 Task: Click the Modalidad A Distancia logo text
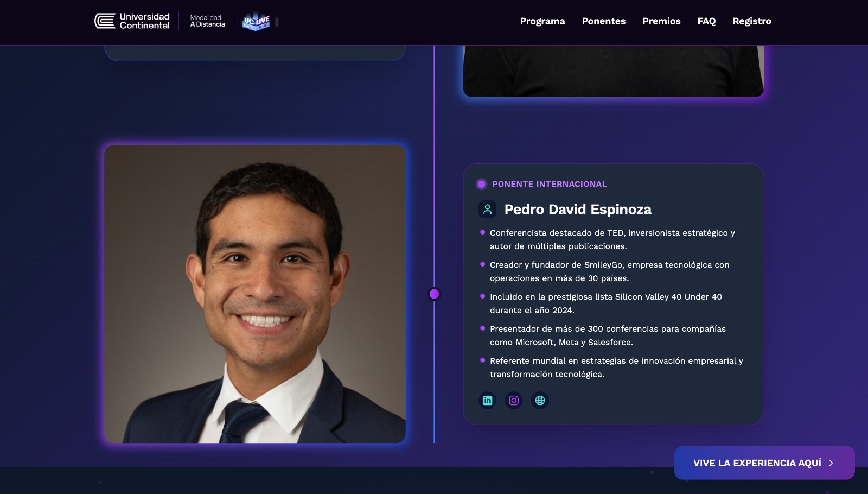207,21
